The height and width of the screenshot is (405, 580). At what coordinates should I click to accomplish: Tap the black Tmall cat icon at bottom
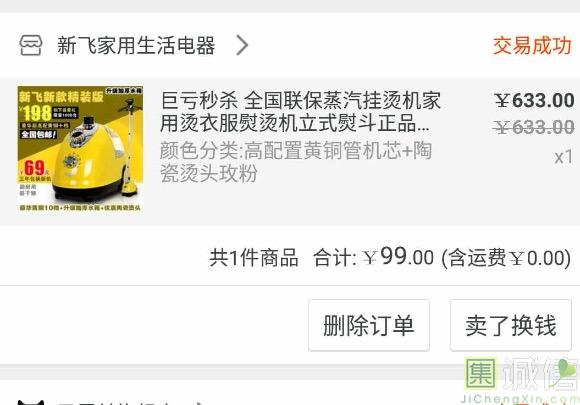click(31, 402)
